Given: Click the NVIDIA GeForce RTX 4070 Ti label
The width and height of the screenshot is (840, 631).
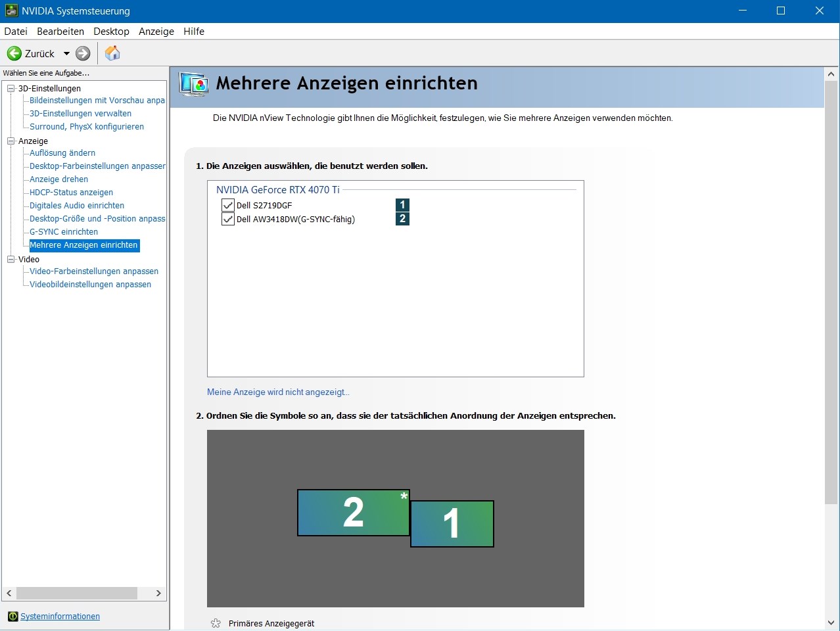Looking at the screenshot, I should click(x=278, y=189).
